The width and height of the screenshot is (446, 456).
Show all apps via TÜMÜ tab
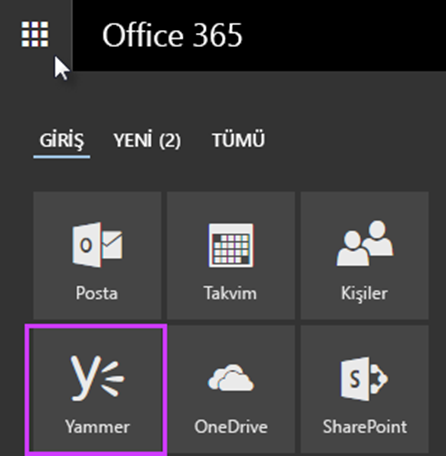(x=238, y=140)
